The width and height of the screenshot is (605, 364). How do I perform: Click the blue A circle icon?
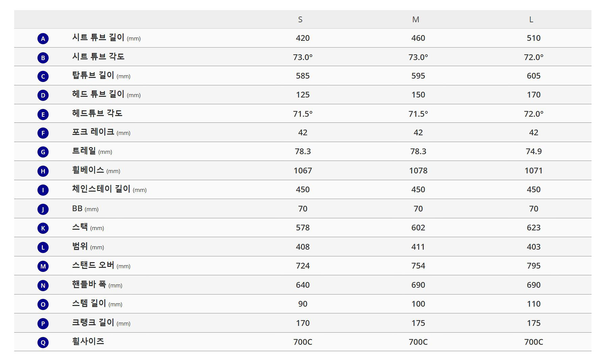click(x=43, y=38)
